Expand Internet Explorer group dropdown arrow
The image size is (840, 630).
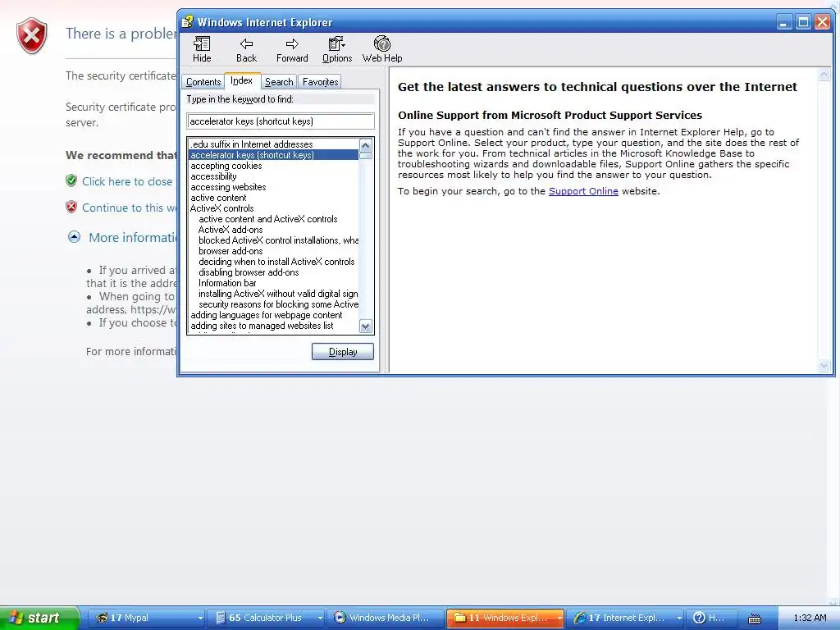[679, 619]
